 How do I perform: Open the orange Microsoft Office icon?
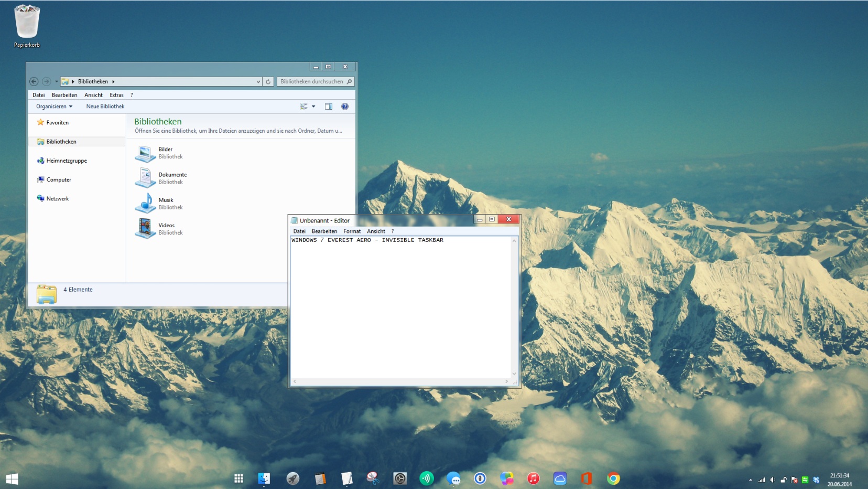[x=587, y=478]
